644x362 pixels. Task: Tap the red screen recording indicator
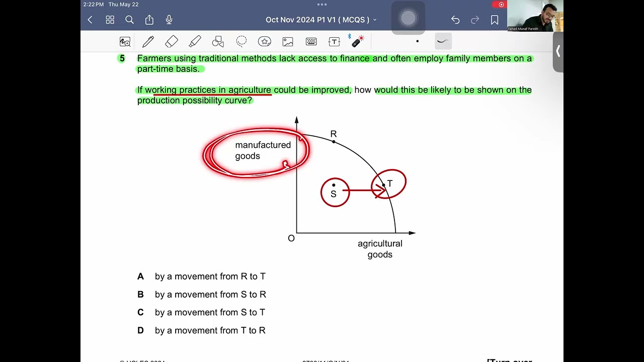tap(499, 5)
